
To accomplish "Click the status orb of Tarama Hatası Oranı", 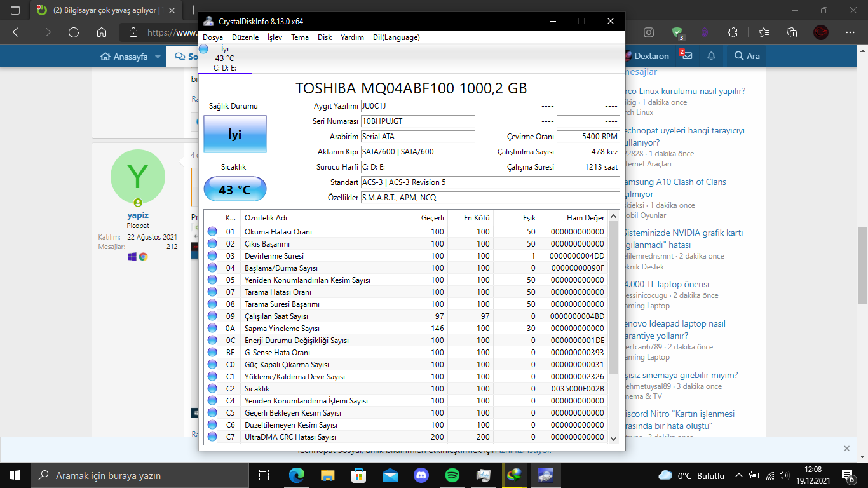I will pyautogui.click(x=212, y=292).
